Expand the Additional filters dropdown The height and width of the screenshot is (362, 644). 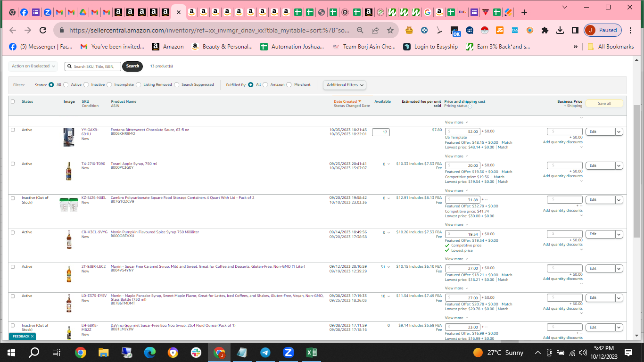click(x=345, y=85)
